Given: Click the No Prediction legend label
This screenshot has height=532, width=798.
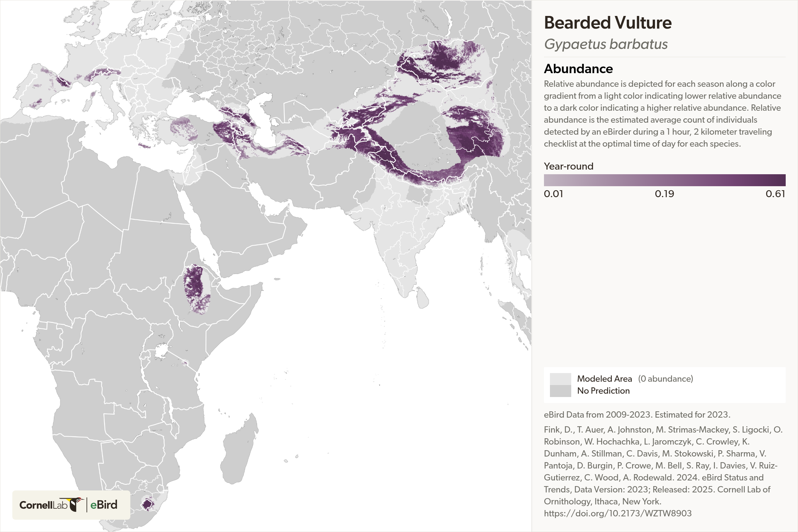Looking at the screenshot, I should [x=603, y=391].
